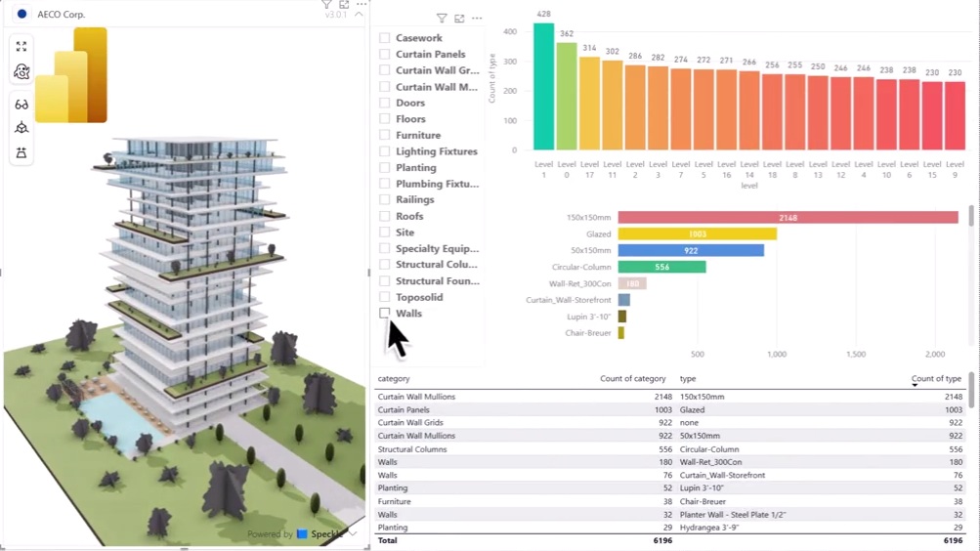
Task: Open focus mode for the category slicer
Action: (x=459, y=19)
